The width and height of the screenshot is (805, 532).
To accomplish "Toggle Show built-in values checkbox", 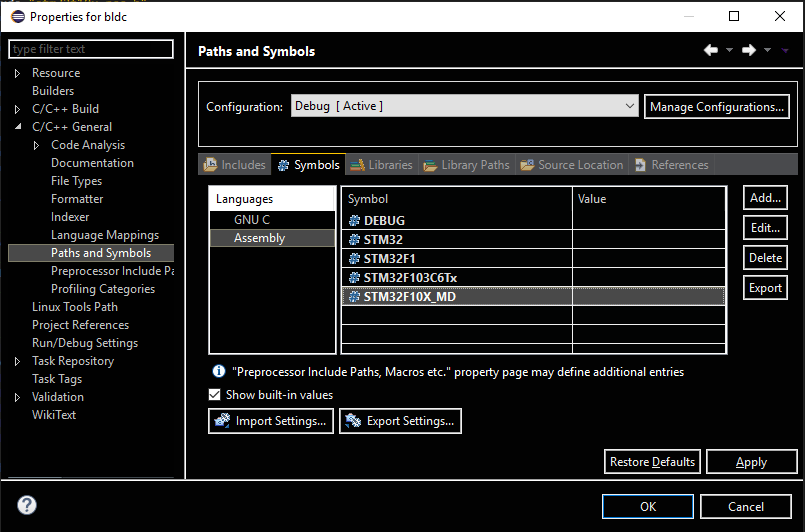I will [215, 394].
